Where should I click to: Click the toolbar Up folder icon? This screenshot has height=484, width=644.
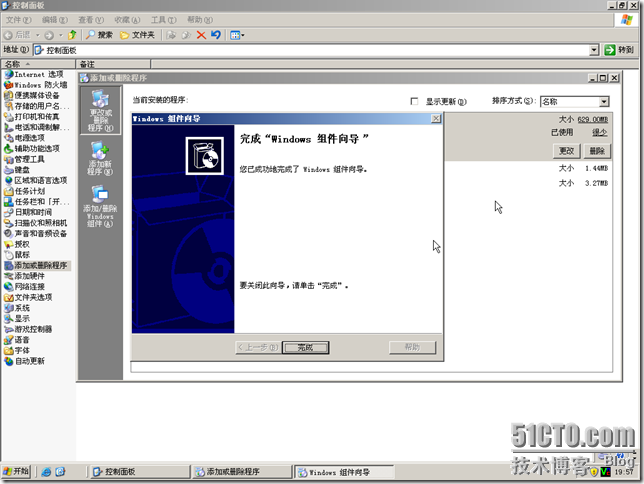[x=72, y=35]
